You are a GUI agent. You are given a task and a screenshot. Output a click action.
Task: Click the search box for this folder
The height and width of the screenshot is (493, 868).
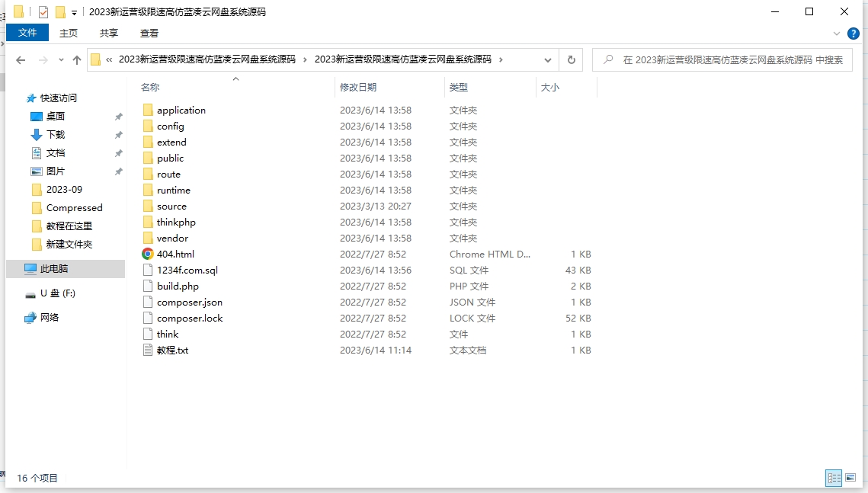pos(722,59)
